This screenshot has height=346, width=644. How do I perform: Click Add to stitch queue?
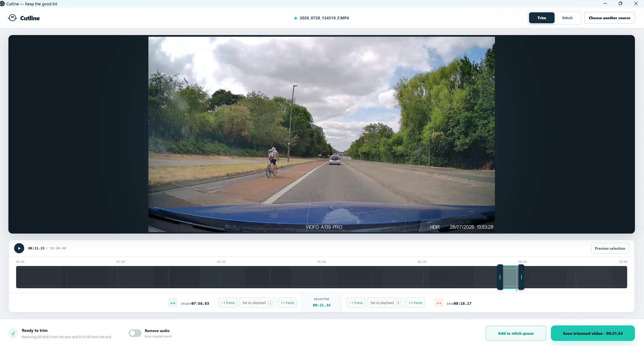coord(515,333)
